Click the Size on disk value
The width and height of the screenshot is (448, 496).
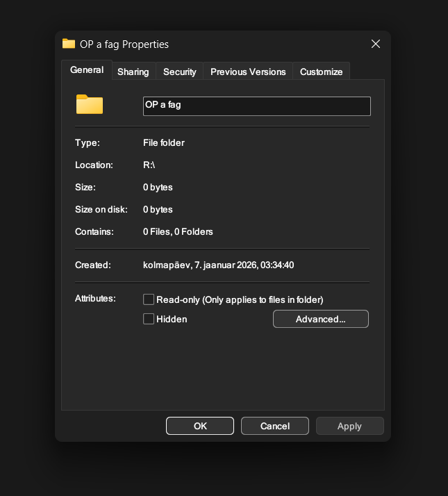pos(158,209)
